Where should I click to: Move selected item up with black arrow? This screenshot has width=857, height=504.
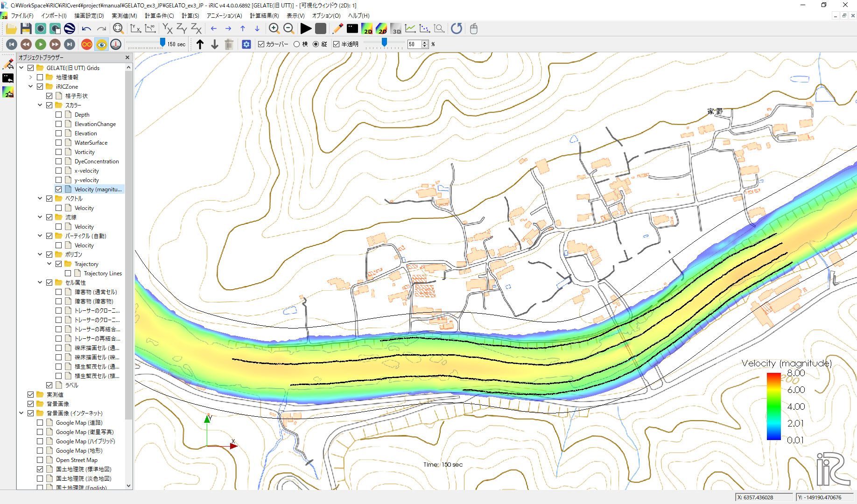(x=200, y=44)
